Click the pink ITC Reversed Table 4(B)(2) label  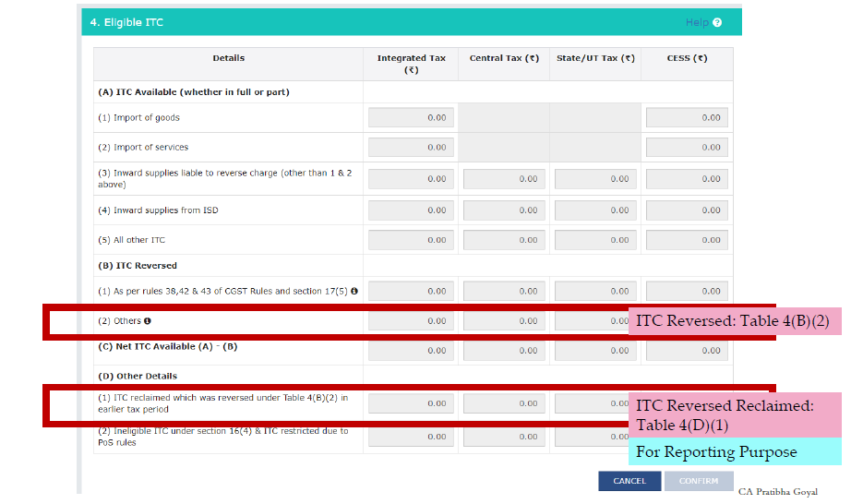click(735, 321)
